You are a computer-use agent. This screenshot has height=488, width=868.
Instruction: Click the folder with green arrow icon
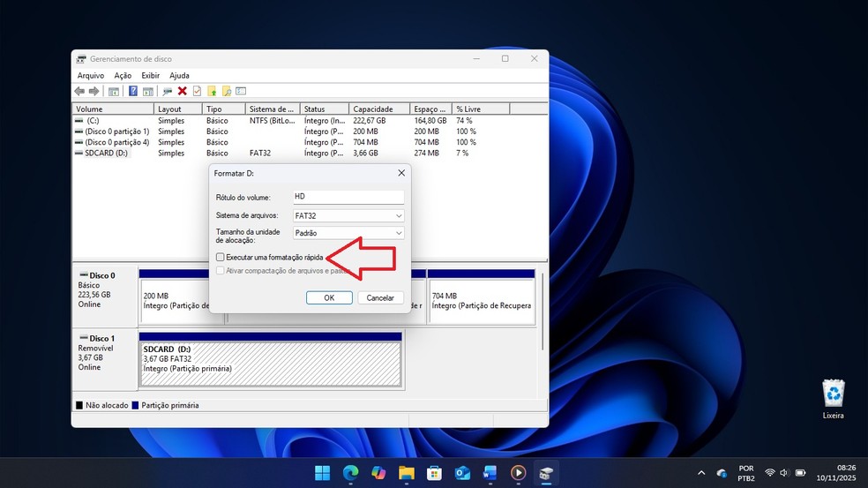212,91
